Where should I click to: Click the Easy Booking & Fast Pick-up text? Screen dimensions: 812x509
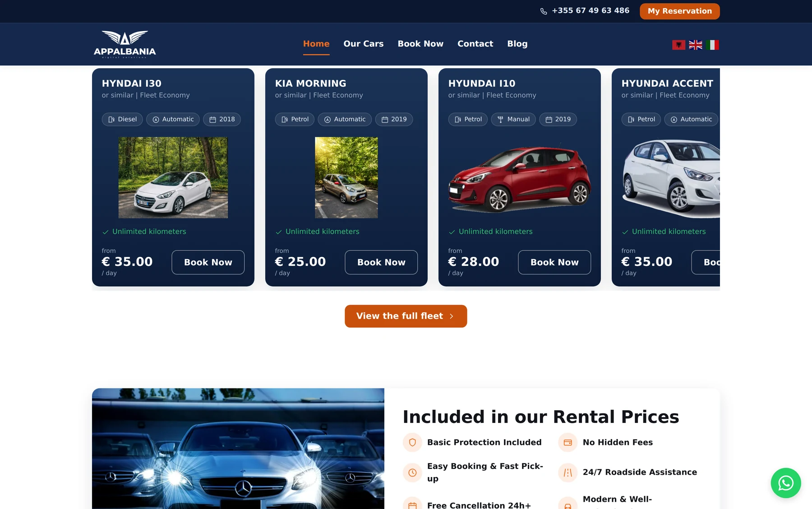485,472
